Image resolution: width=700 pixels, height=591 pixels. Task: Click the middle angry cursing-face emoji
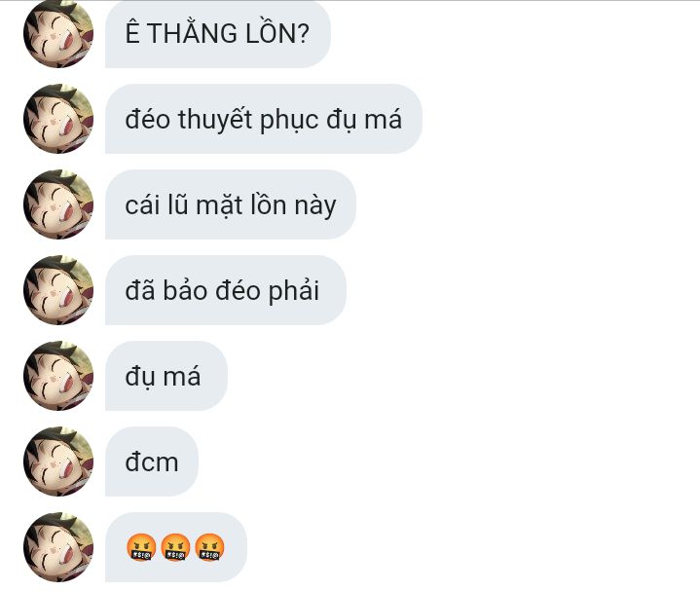[175, 547]
